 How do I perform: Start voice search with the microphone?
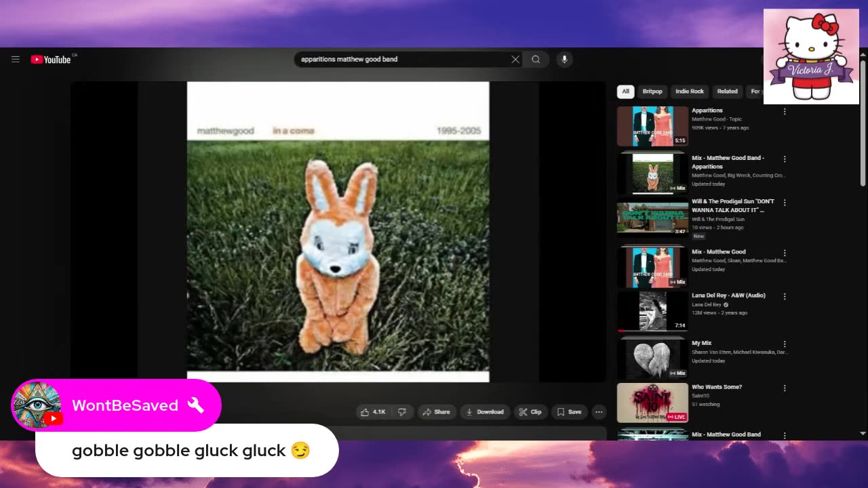[x=564, y=59]
